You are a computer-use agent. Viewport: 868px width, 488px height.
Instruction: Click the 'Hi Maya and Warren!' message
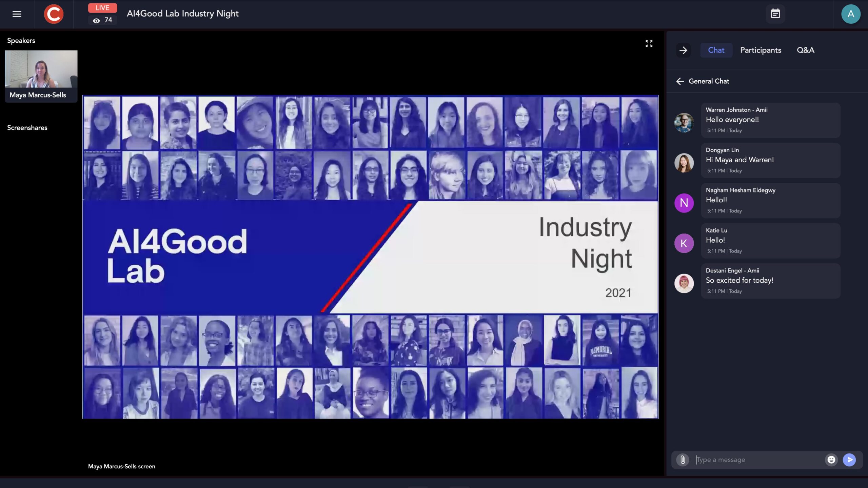tap(739, 160)
